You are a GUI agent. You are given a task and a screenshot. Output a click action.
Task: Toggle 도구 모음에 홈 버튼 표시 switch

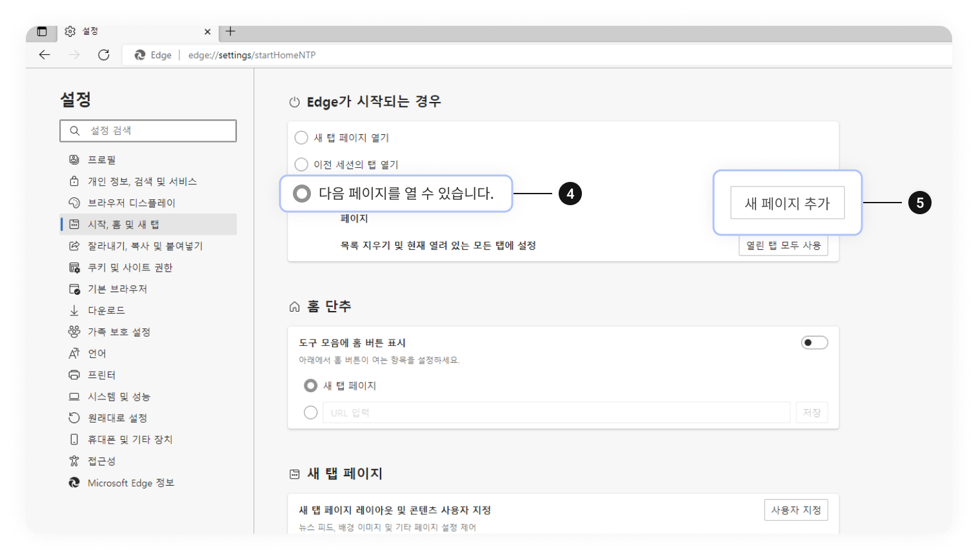[x=815, y=343]
